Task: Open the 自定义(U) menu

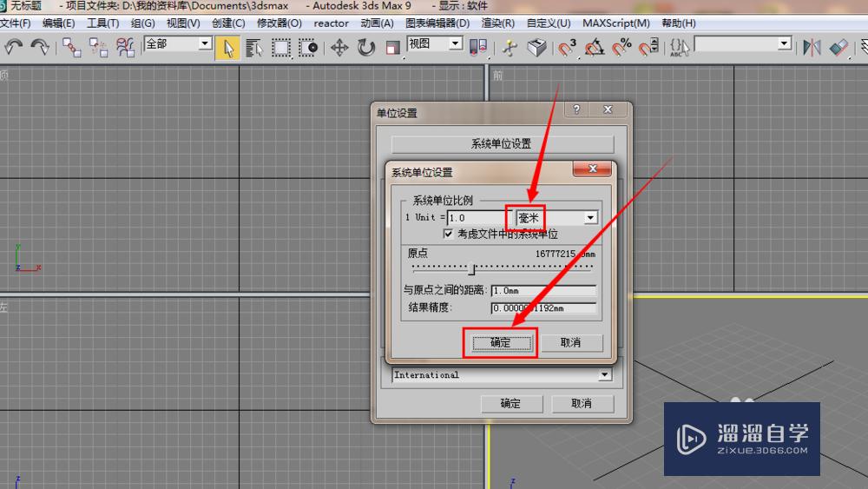Action: point(549,23)
